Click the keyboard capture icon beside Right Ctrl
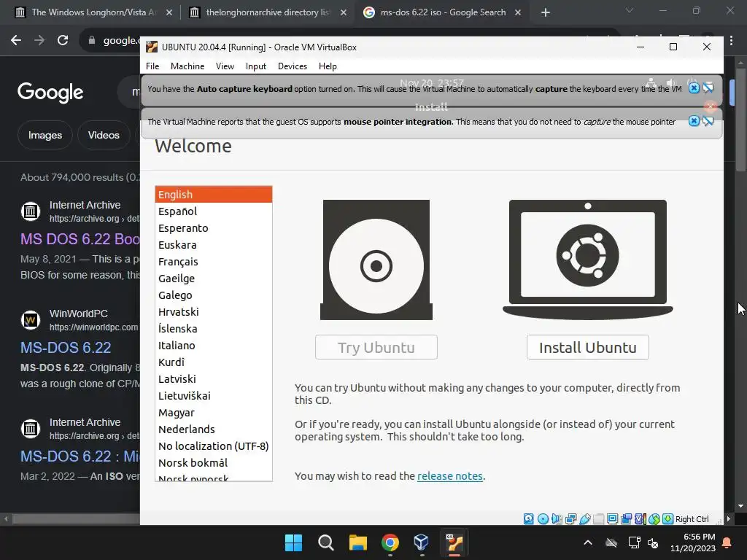The width and height of the screenshot is (747, 560). click(x=668, y=519)
